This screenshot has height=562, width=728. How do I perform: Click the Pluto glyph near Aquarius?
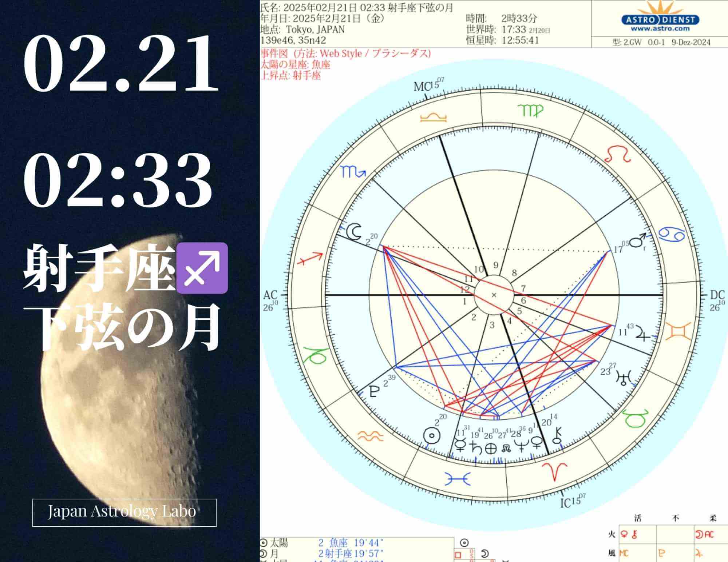tap(375, 391)
